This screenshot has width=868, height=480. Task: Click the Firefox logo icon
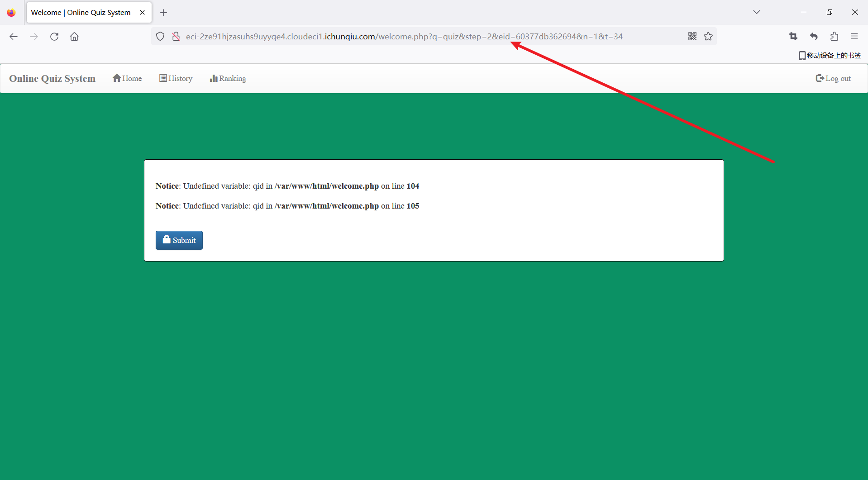coord(11,13)
